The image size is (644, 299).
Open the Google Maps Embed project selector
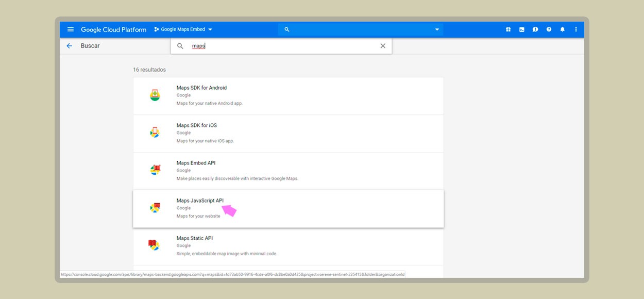pyautogui.click(x=183, y=29)
